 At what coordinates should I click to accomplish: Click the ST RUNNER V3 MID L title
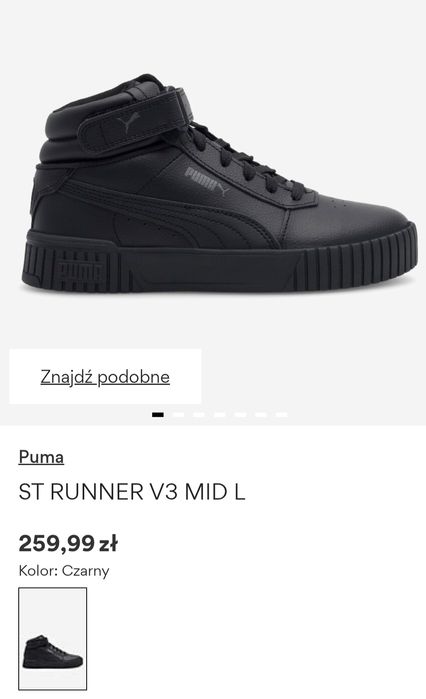132,492
